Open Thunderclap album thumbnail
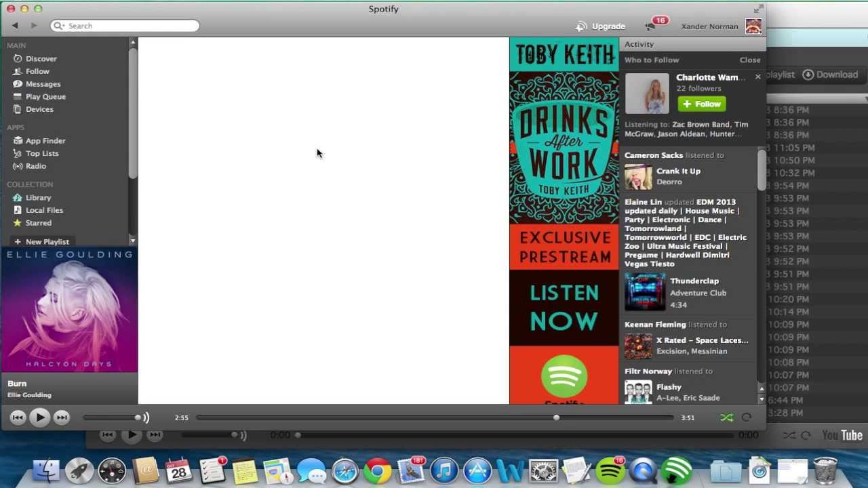Viewport: 868px width, 488px height. [645, 292]
